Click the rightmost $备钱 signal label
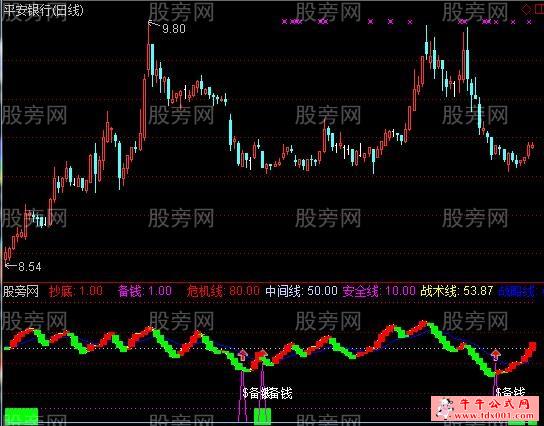 [510, 392]
